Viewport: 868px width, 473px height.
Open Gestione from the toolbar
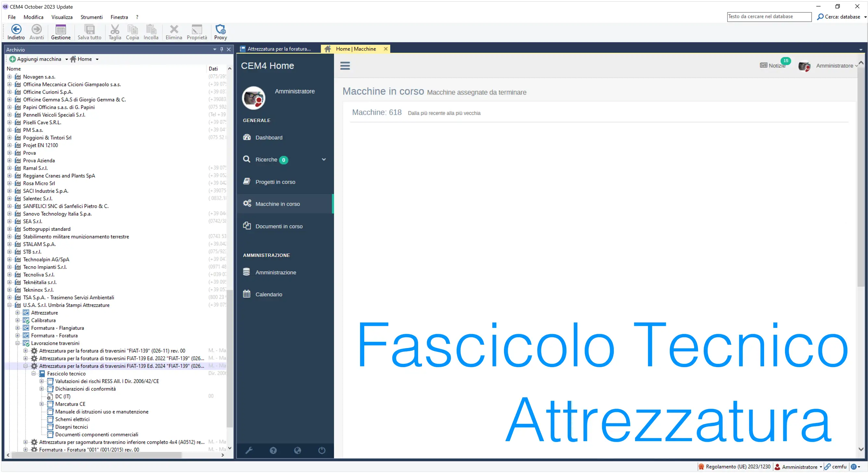tap(61, 32)
